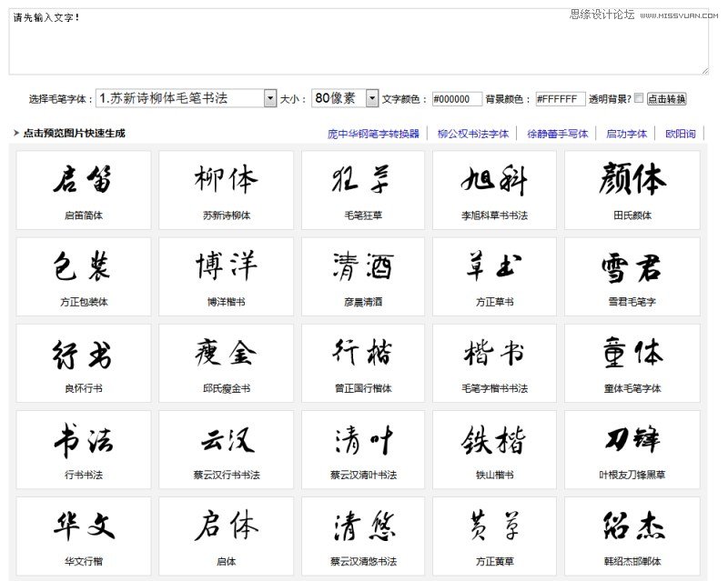Pick the 童体毛笔字体 font preview
728x581 pixels.
point(632,364)
